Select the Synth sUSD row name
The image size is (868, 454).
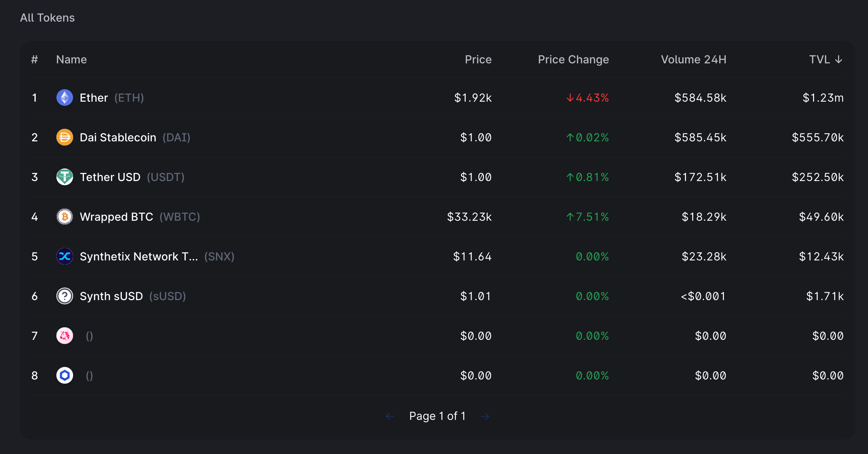(x=111, y=296)
